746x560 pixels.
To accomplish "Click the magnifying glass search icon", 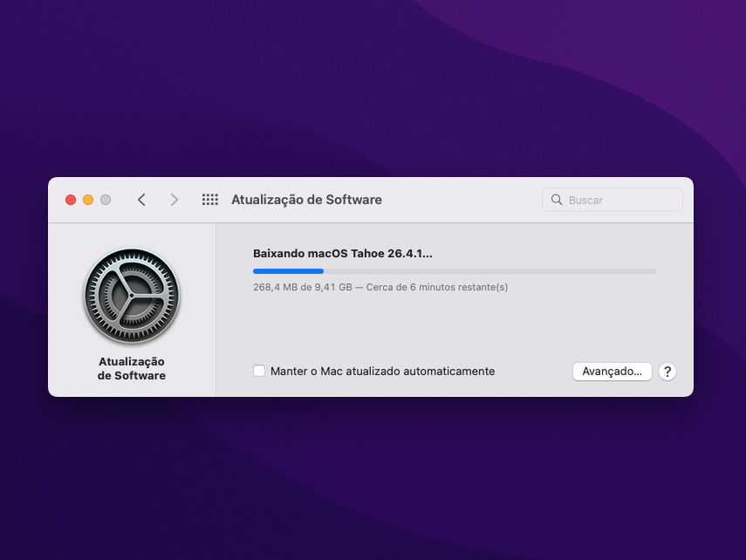I will click(x=556, y=200).
